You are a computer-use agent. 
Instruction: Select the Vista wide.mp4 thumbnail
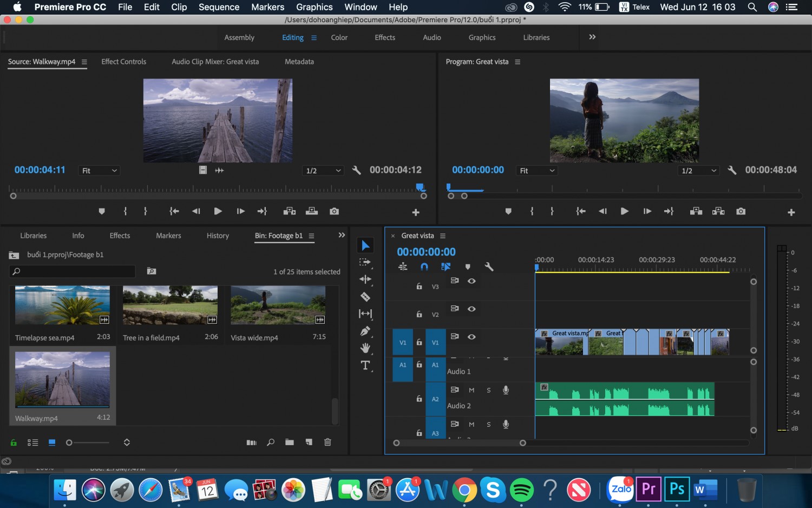[x=278, y=305]
